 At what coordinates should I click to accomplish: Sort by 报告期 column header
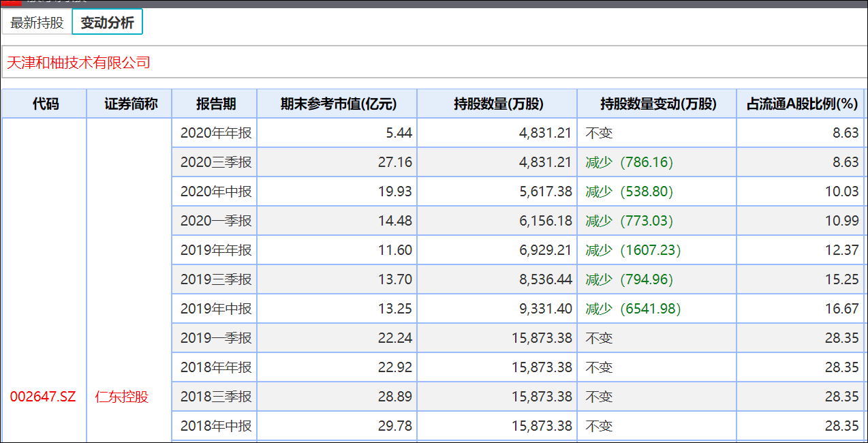click(x=215, y=104)
